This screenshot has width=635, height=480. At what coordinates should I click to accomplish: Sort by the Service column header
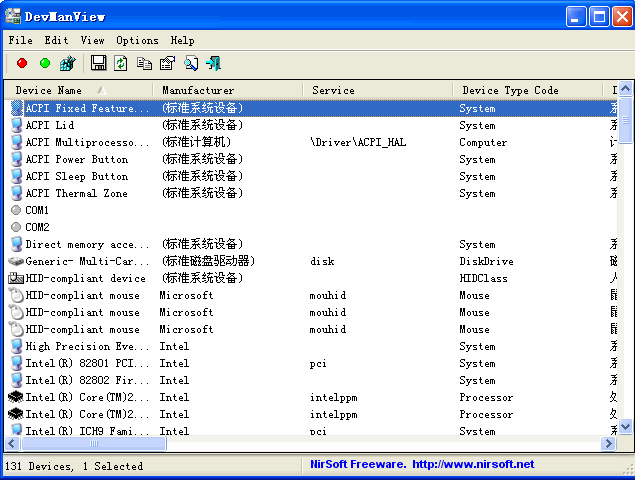click(x=378, y=90)
